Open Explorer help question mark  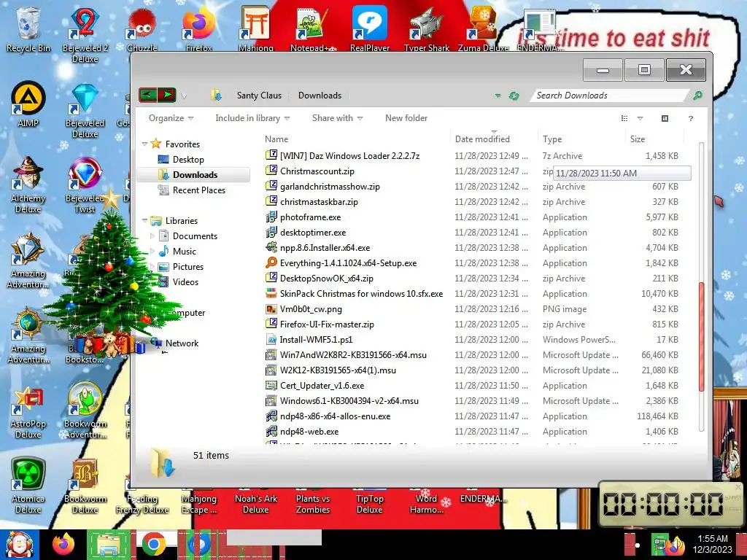[690, 119]
